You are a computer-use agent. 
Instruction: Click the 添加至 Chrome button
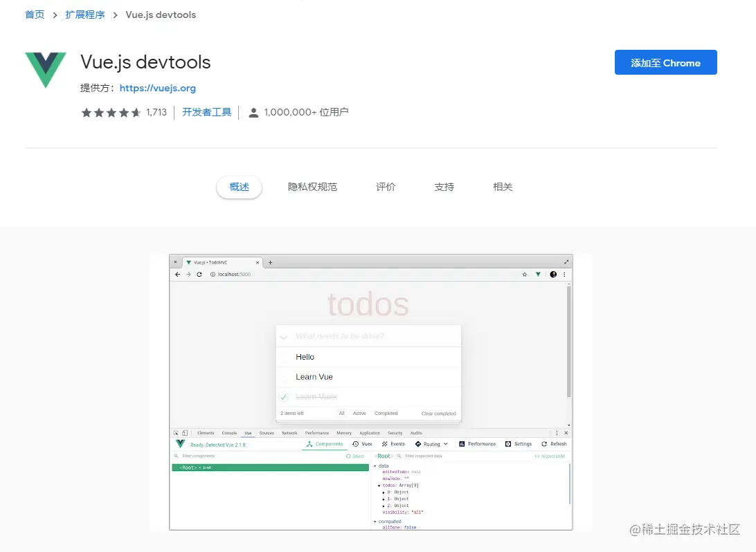665,62
